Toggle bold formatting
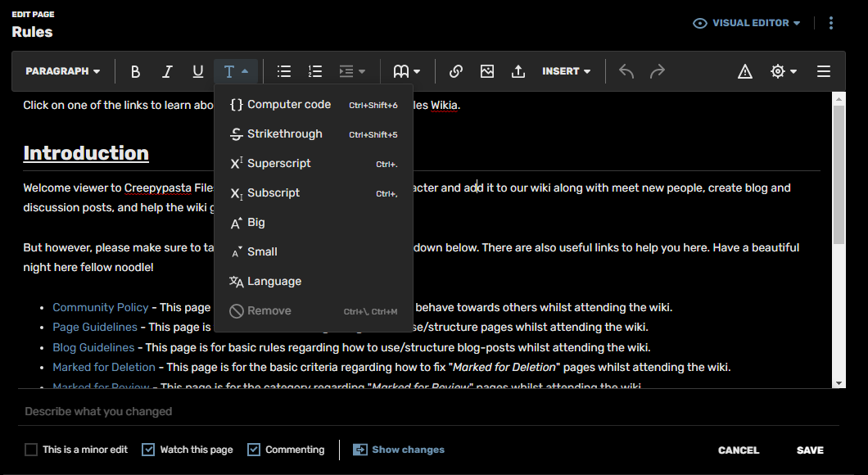868x475 pixels. (x=135, y=71)
